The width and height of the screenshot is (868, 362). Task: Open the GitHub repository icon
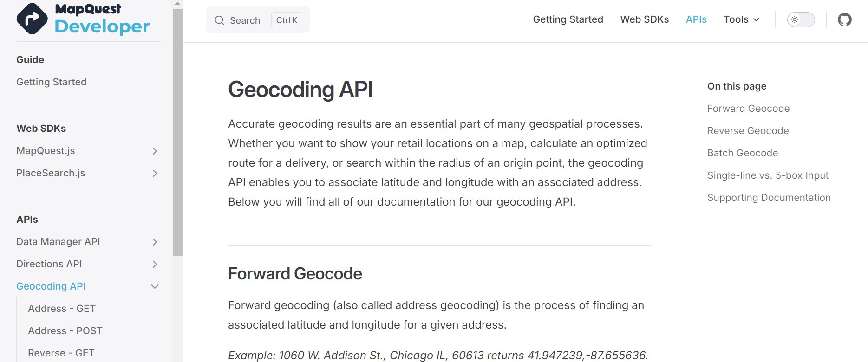pos(844,19)
